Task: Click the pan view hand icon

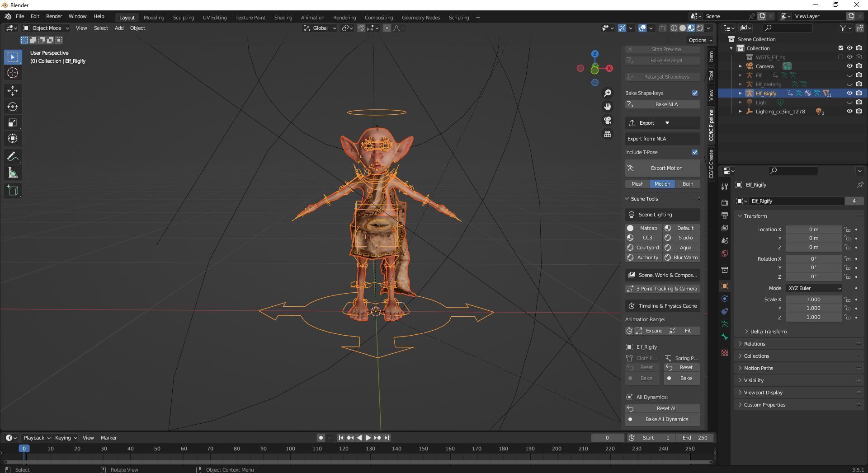Action: click(x=608, y=106)
